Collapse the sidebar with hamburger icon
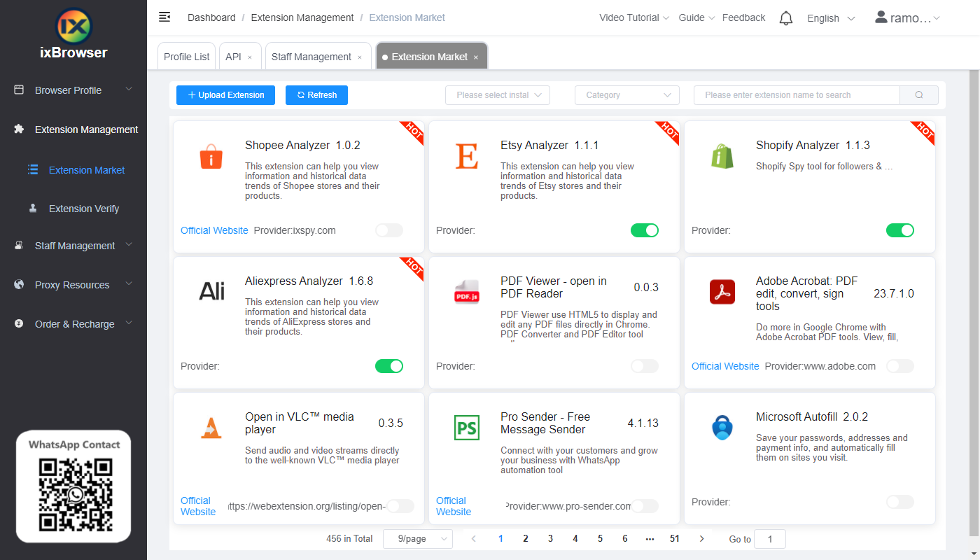The image size is (980, 560). click(164, 16)
